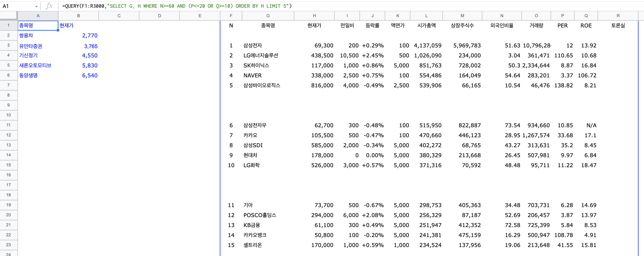Click the 거래량 header cell
Screen dimensions: 644x256
(x=536, y=25)
